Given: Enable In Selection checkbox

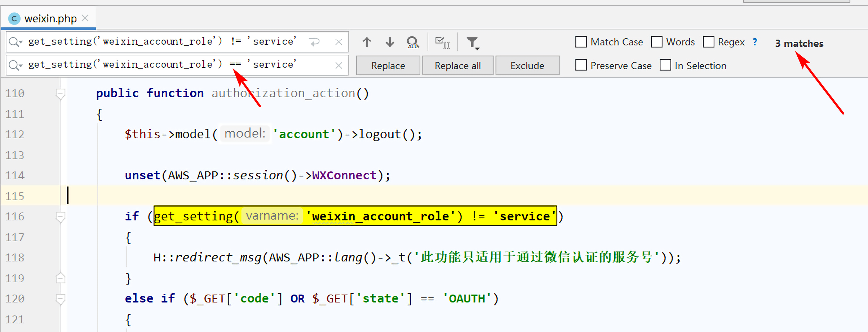Looking at the screenshot, I should pyautogui.click(x=665, y=65).
